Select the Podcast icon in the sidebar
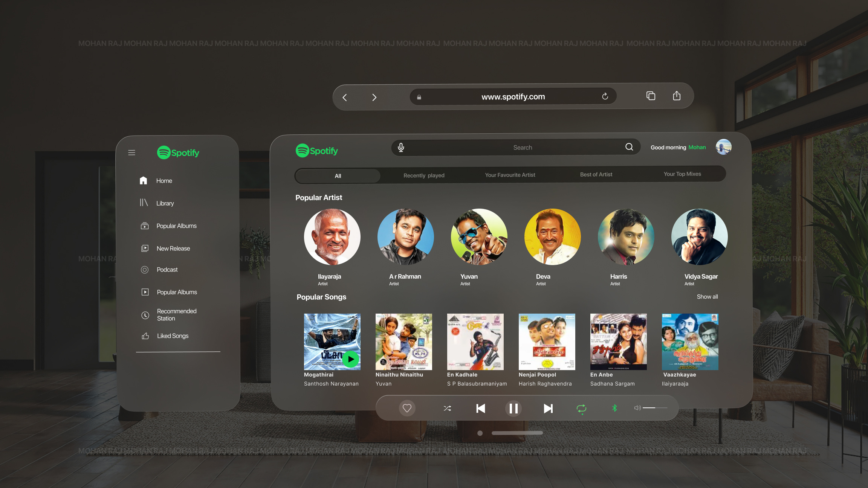 [x=145, y=270]
